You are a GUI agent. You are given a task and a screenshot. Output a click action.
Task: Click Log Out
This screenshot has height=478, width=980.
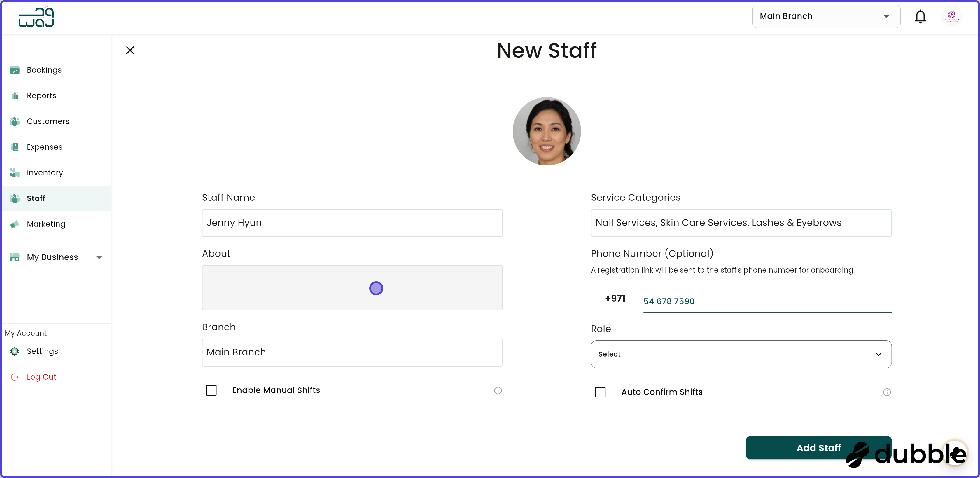coord(41,377)
